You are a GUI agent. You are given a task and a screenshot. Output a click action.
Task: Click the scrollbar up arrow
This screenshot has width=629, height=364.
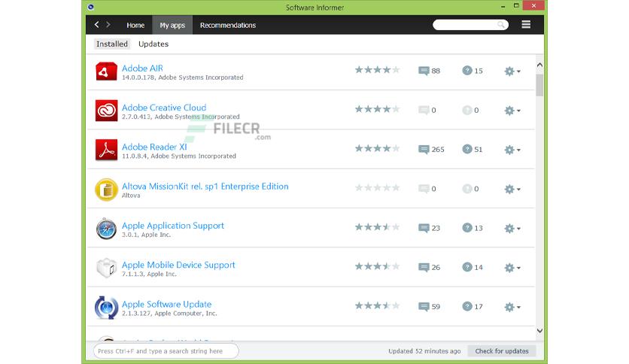click(x=539, y=65)
